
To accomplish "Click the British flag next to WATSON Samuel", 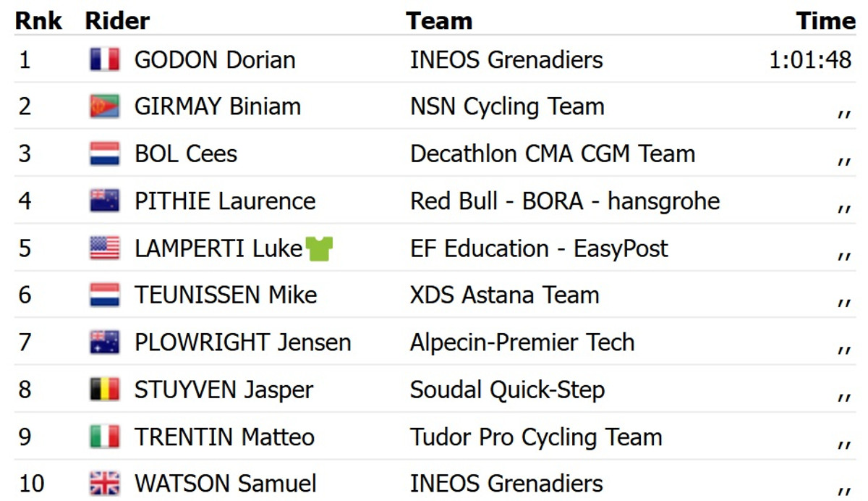I will click(x=105, y=484).
